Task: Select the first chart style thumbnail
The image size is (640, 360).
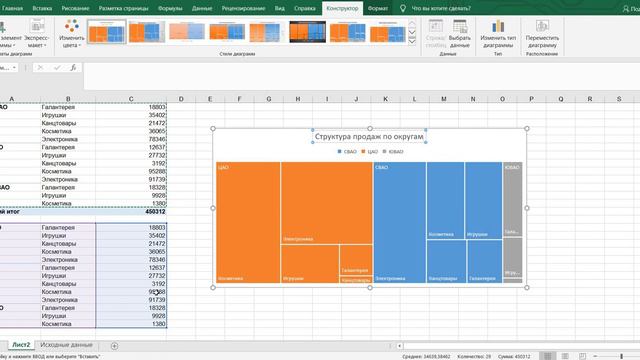Action: tap(107, 32)
